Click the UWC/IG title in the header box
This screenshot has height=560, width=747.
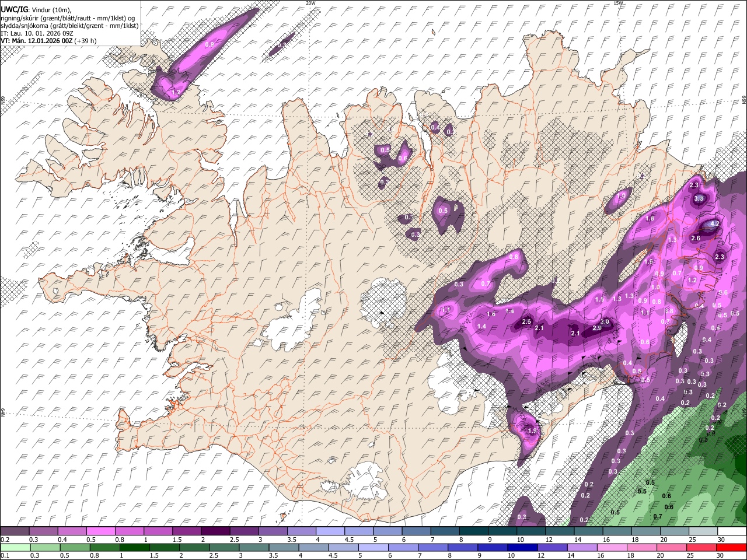coord(14,10)
